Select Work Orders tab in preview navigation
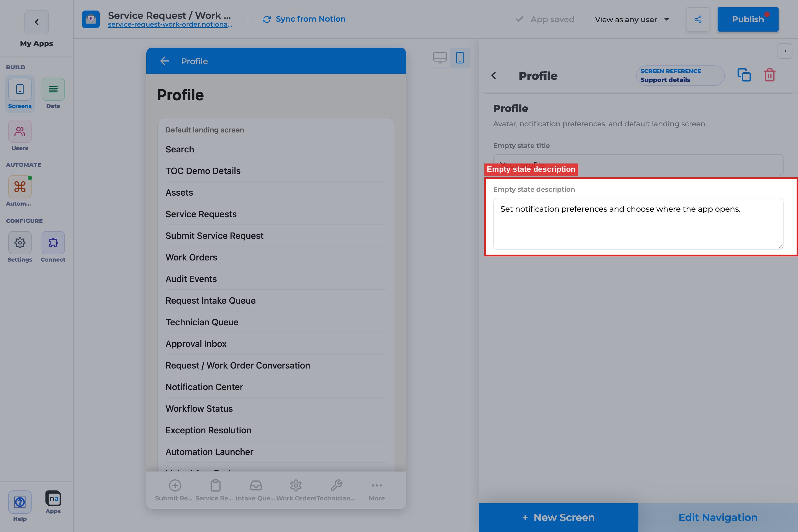 [x=296, y=490]
